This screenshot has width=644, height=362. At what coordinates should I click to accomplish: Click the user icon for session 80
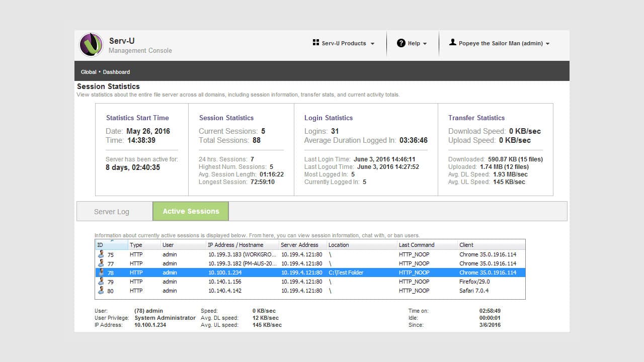[x=101, y=291]
